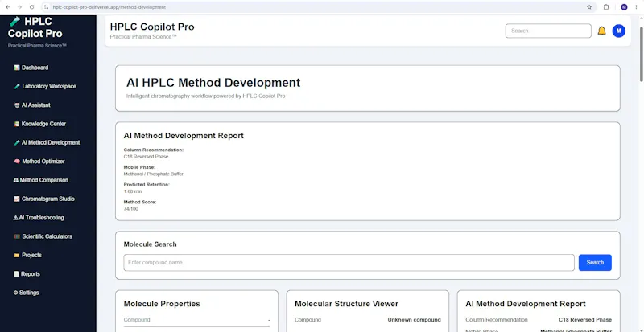This screenshot has width=644, height=332.
Task: Go to AI Assistant page
Action: 32,105
